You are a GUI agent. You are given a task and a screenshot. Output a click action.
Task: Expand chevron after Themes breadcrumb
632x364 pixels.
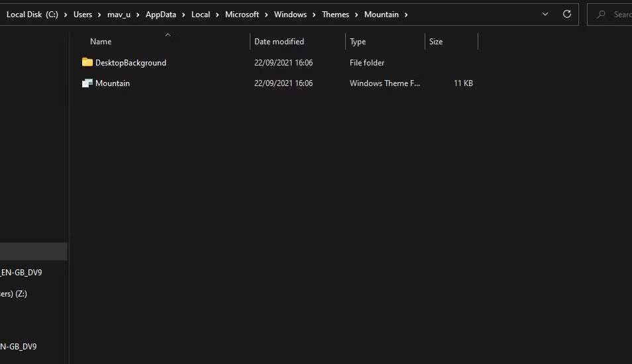click(x=356, y=15)
